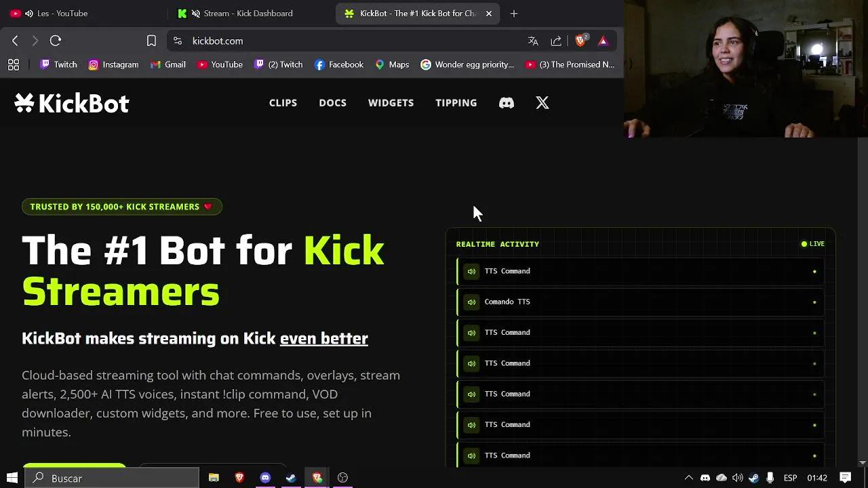Open OBS Studio from taskbar
This screenshot has height=488, width=868.
click(342, 478)
